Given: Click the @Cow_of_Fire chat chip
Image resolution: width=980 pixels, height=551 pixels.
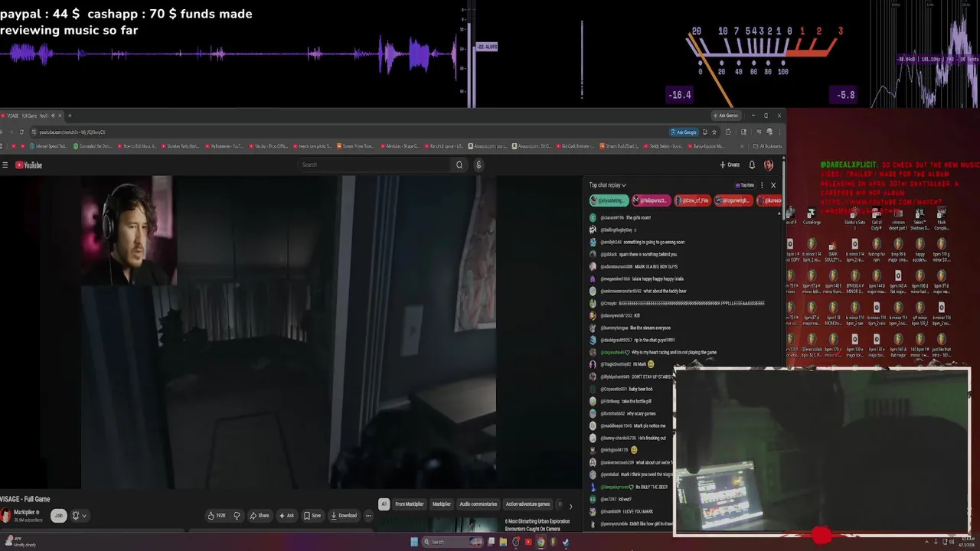Looking at the screenshot, I should [693, 201].
